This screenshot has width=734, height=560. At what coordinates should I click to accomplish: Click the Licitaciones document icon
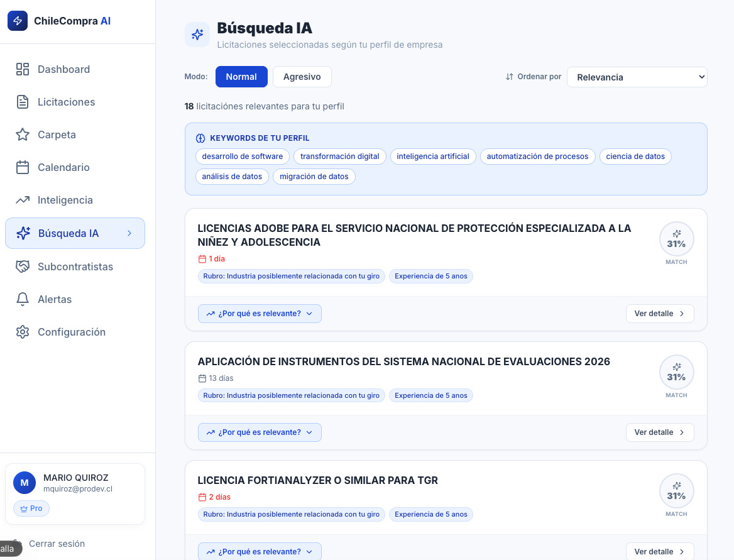coord(23,102)
